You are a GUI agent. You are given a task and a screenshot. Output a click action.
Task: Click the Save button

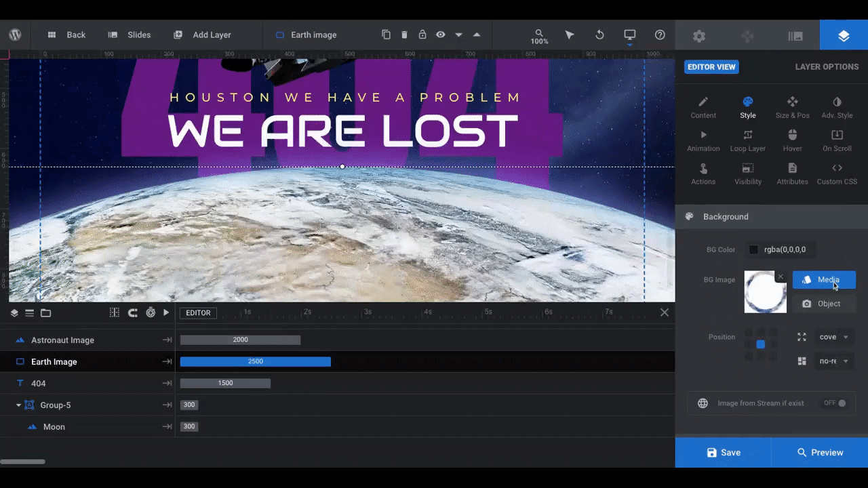723,453
